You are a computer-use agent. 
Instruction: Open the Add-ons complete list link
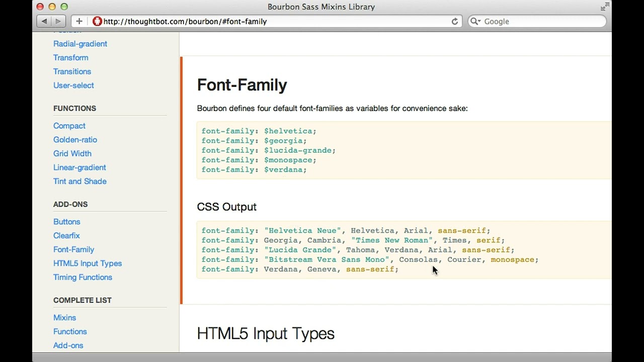click(x=68, y=345)
